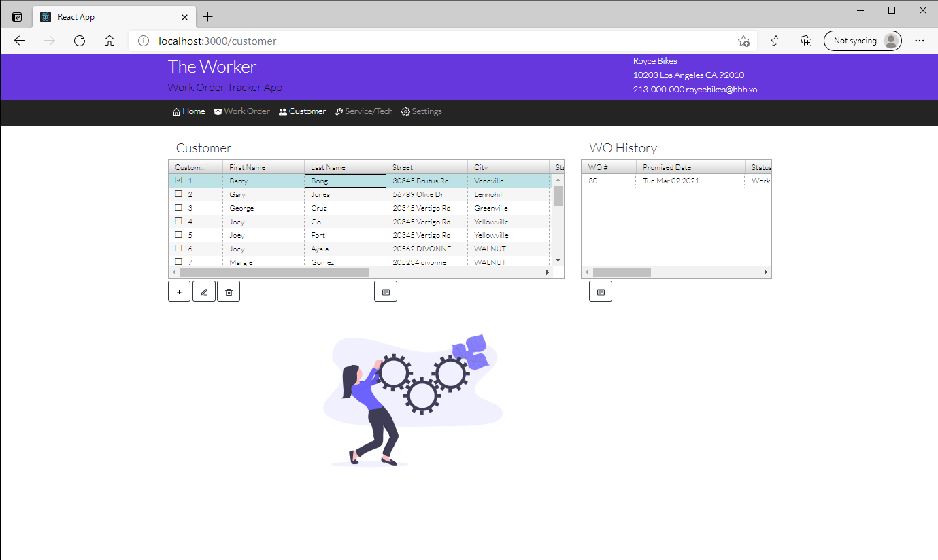Select the Last Name cell "Bong"
This screenshot has width=938, height=560.
[345, 181]
